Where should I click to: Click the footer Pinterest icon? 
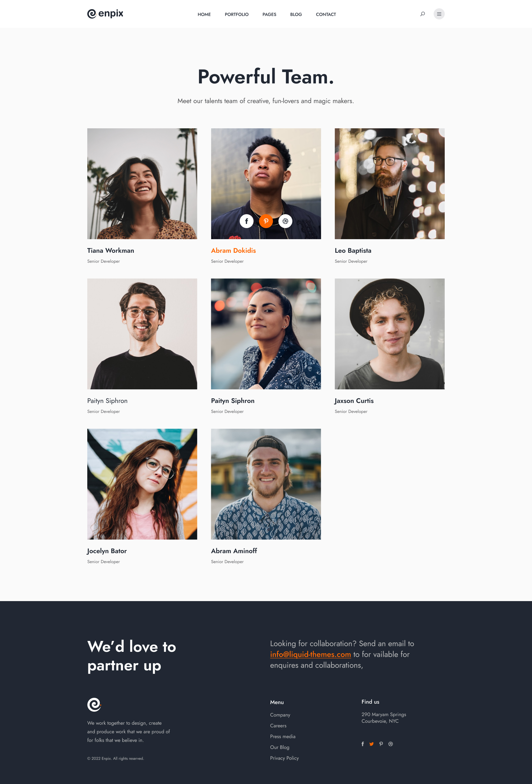pos(381,744)
